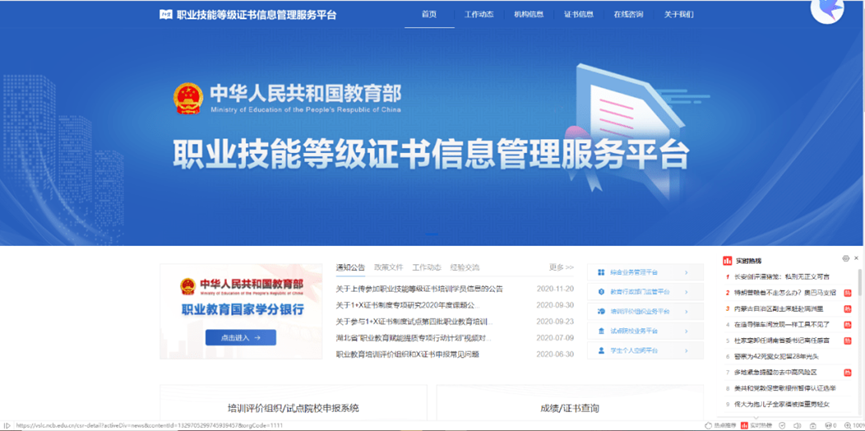Open 证书信息 in the top navigation
865x431 pixels.
coord(579,14)
